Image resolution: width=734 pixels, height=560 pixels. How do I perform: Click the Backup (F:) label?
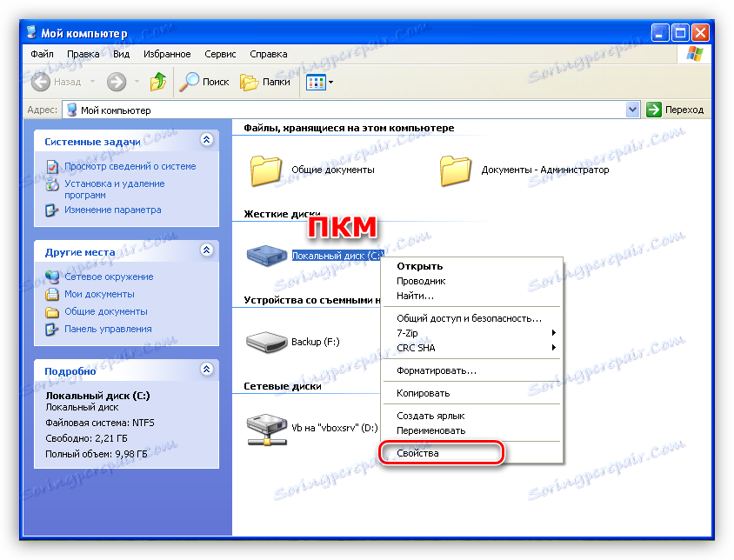316,342
